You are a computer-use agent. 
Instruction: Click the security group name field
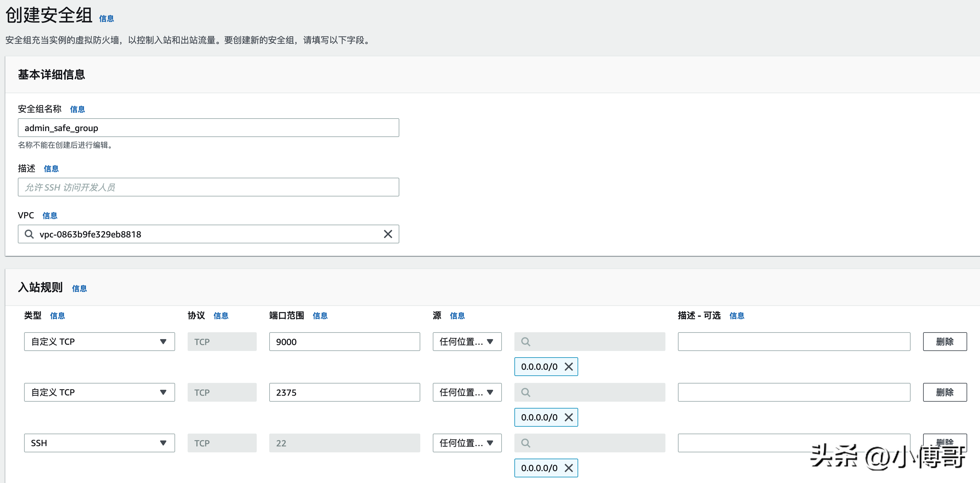pos(208,128)
